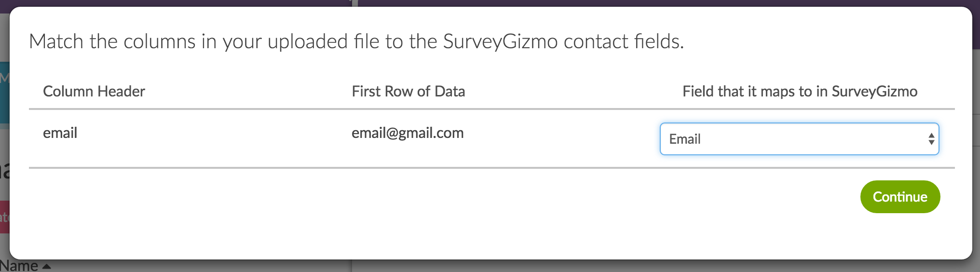Click the large partially hidden heading at left edge

4,170
